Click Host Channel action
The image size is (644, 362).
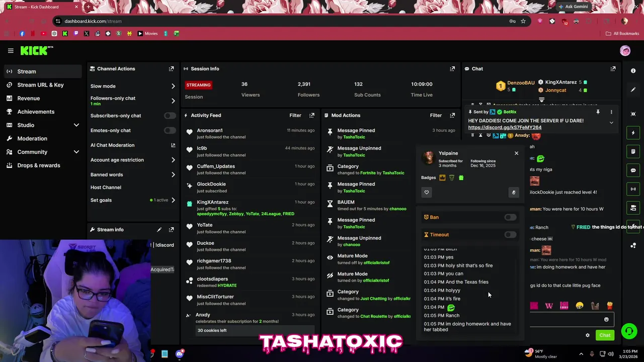click(106, 188)
